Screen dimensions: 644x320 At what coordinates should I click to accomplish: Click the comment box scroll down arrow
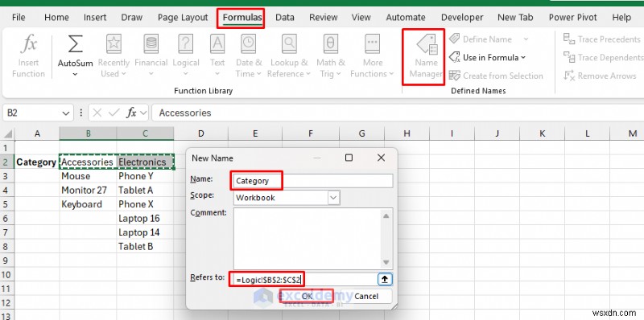[386, 263]
